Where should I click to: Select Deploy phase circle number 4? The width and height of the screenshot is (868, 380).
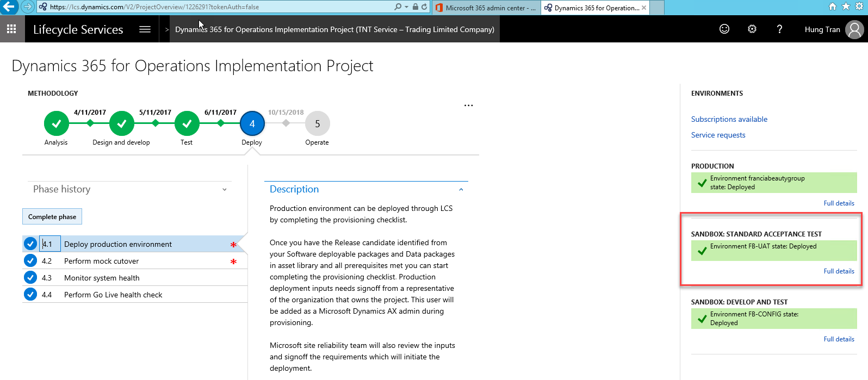tap(252, 123)
